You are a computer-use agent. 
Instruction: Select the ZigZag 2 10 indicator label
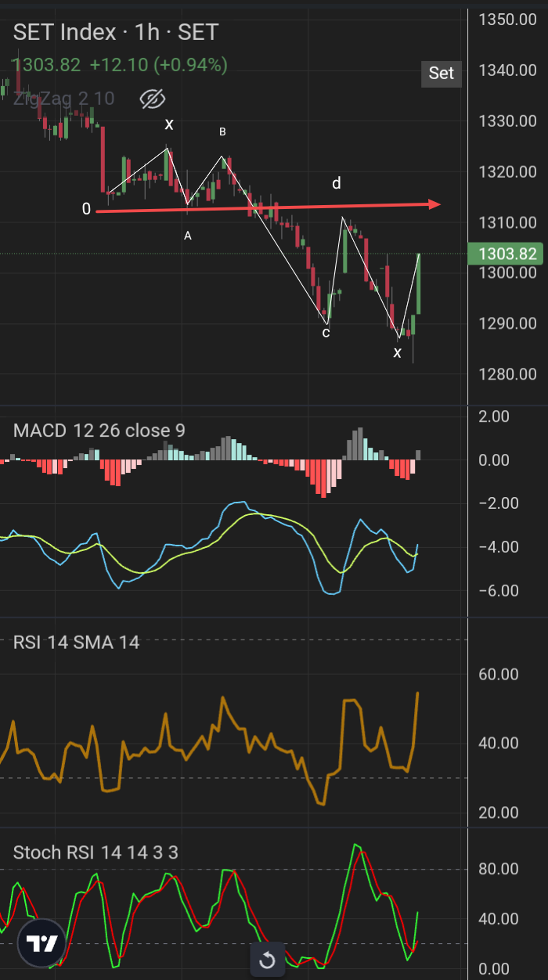pyautogui.click(x=63, y=99)
